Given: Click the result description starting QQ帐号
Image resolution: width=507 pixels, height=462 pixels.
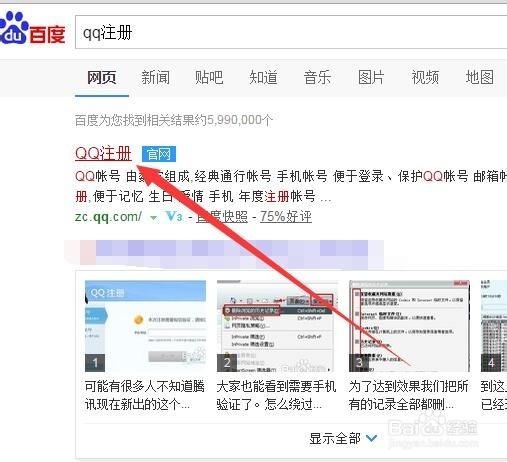Looking at the screenshot, I should 291,186.
